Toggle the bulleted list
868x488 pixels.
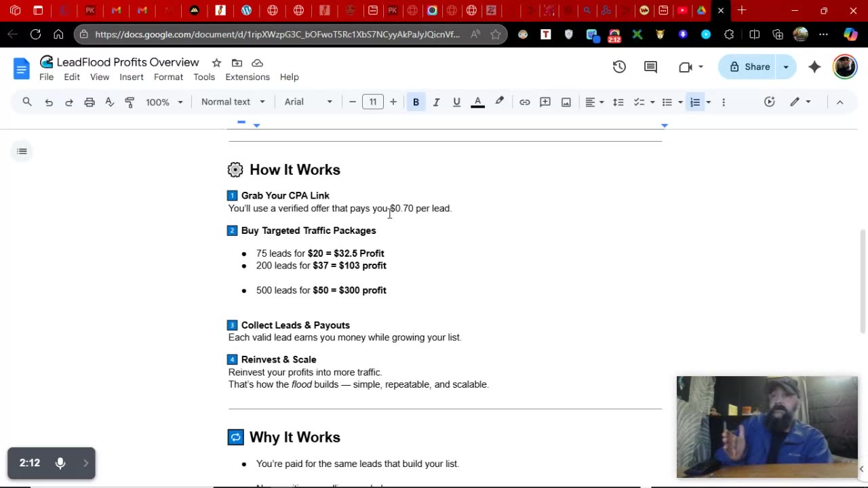(x=667, y=102)
